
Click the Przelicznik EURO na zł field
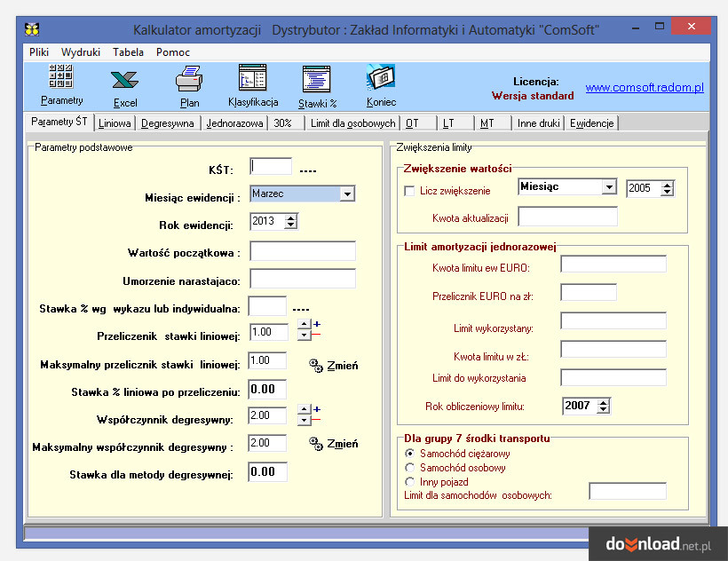pyautogui.click(x=589, y=293)
